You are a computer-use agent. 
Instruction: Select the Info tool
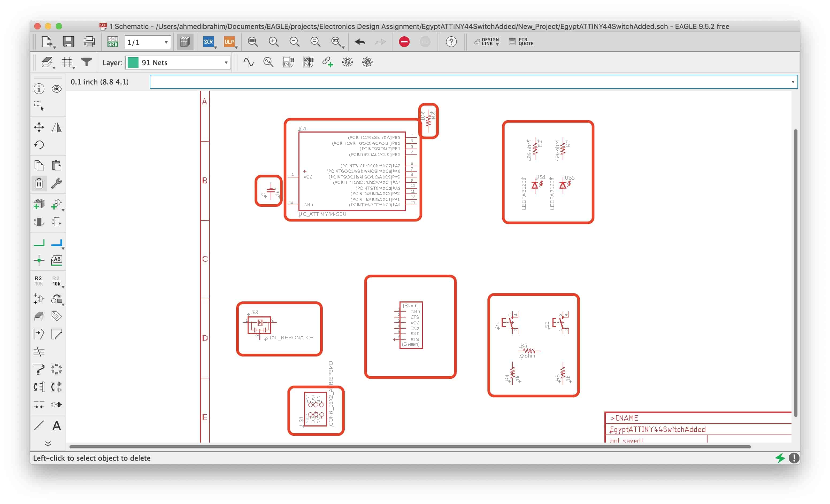click(x=39, y=89)
